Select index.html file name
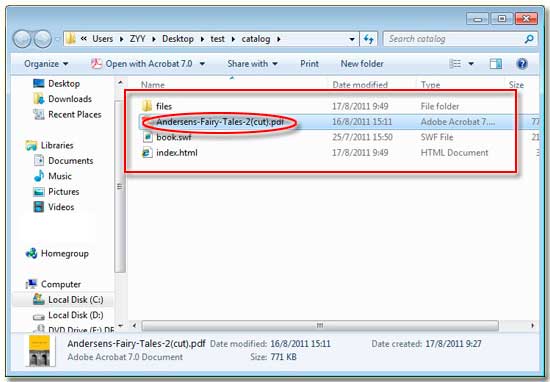The width and height of the screenshot is (550, 382). (x=177, y=153)
